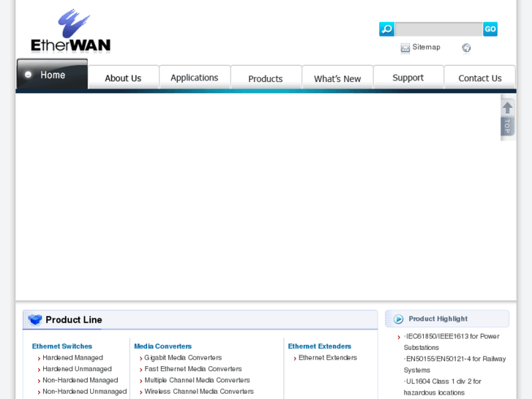The width and height of the screenshot is (532, 399).
Task: Open the Sitemap link
Action: coord(426,47)
